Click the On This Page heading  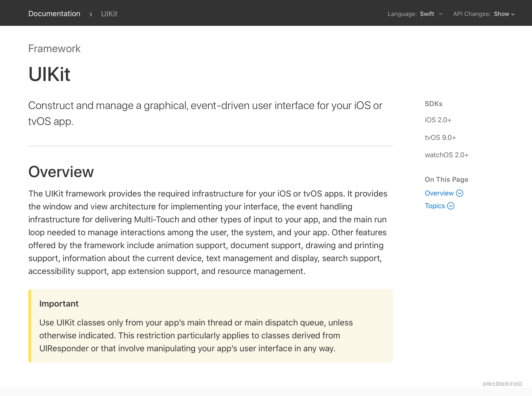(446, 179)
